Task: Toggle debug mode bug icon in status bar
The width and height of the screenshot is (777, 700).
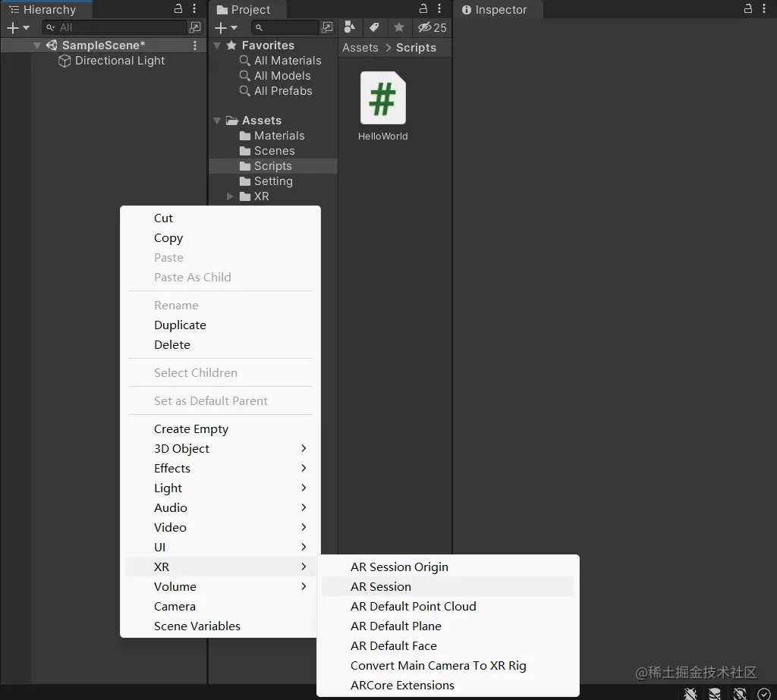Action: click(690, 694)
